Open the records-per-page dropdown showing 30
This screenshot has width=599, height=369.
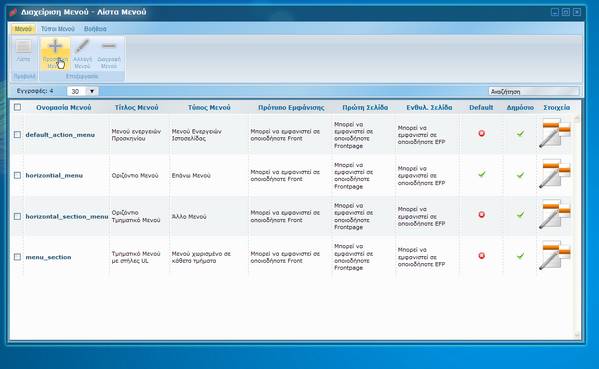tap(83, 91)
